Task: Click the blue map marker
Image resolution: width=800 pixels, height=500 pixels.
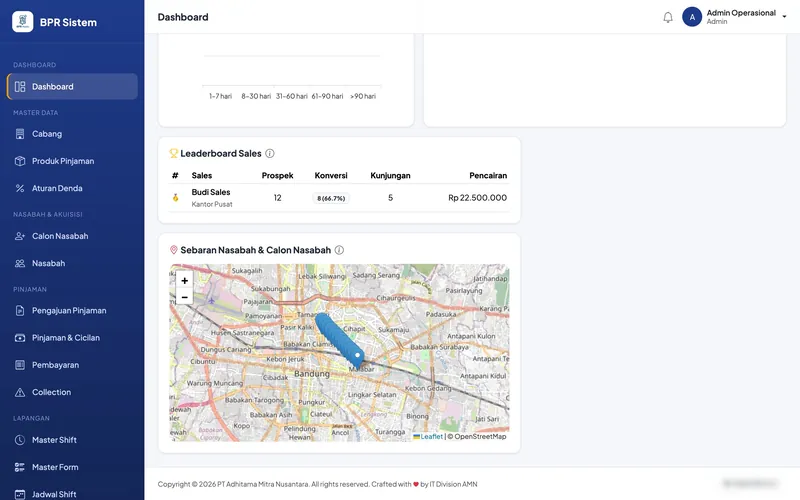Action: (340, 339)
